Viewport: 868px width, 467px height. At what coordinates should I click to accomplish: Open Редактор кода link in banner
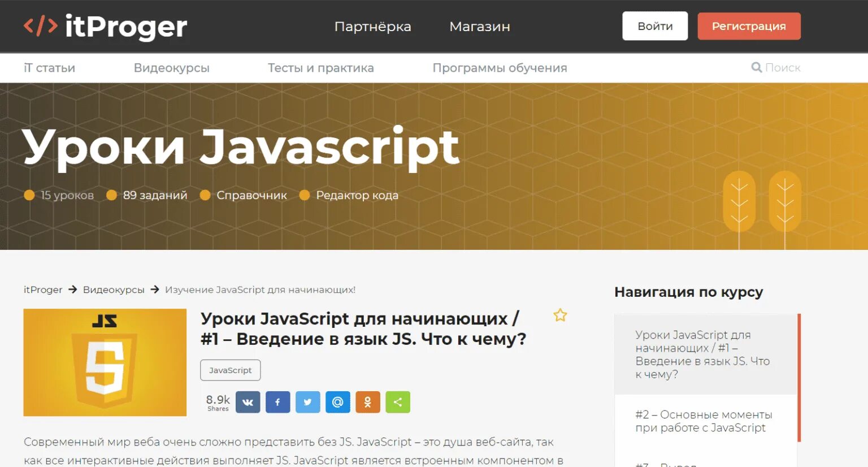357,195
